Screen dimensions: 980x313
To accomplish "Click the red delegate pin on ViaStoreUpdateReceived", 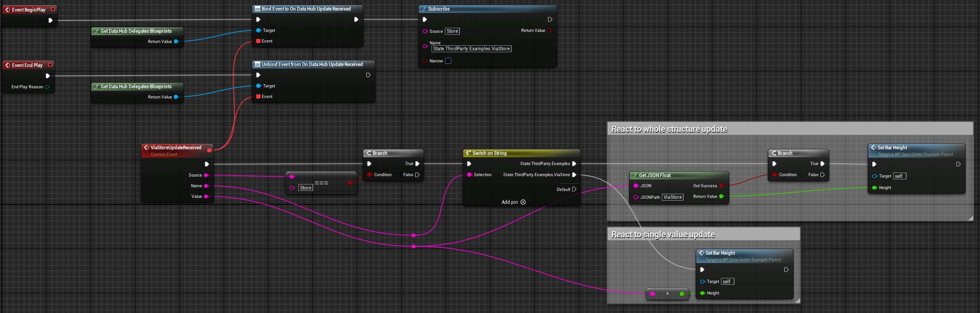I will point(209,150).
